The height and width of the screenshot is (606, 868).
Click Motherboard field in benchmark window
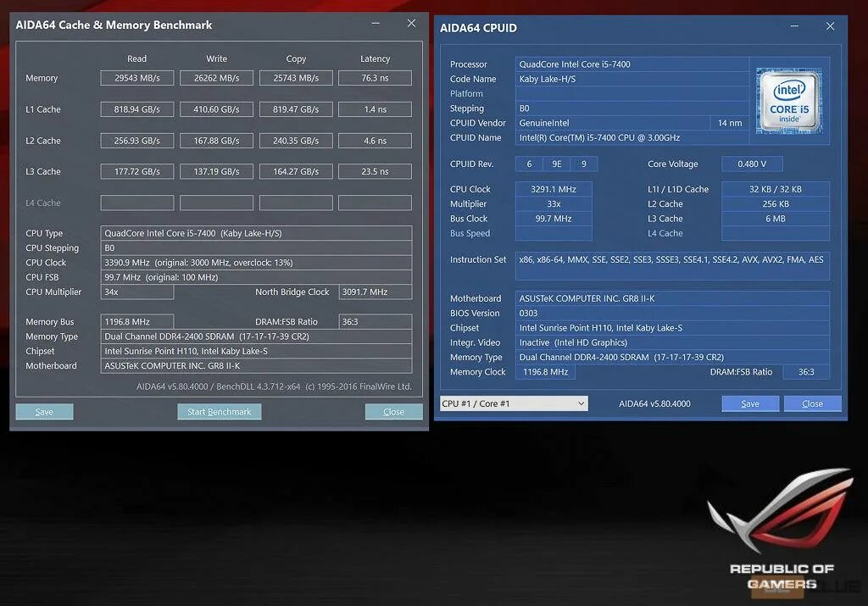pos(256,366)
